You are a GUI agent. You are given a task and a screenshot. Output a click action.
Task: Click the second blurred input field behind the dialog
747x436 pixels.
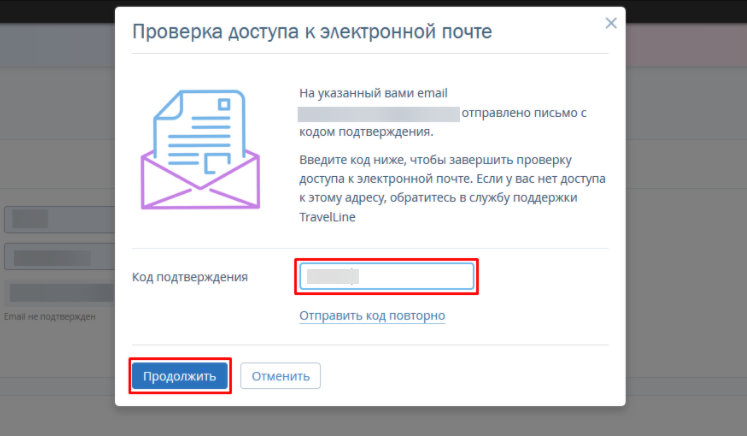60,257
